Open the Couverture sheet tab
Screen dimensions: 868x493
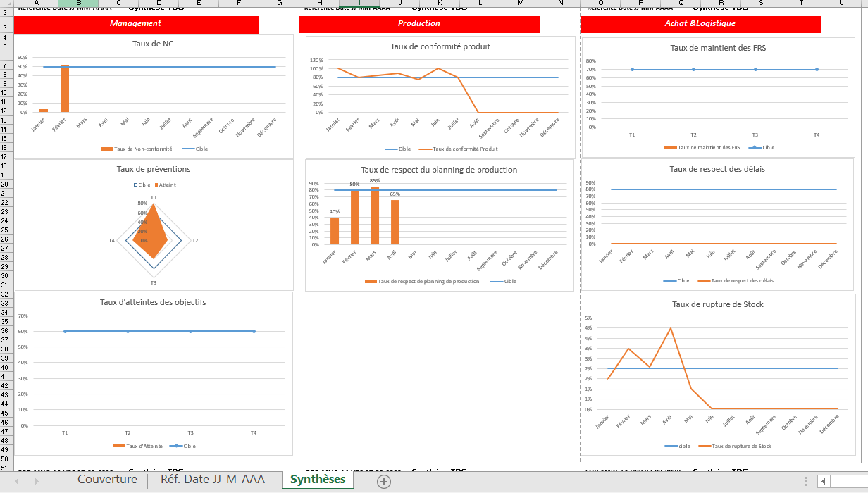coord(107,480)
